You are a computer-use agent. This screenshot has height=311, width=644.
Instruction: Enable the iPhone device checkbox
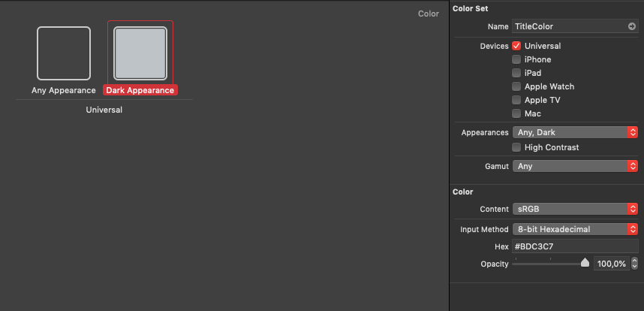(516, 59)
